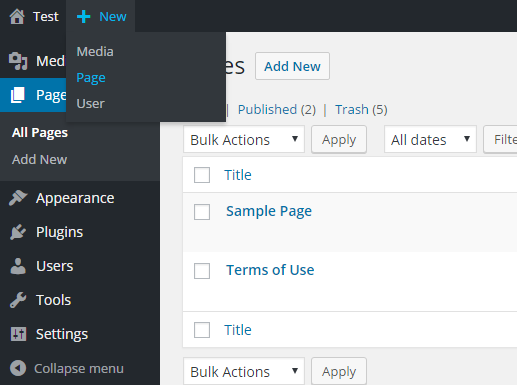Select Media in the New dropdown menu

95,52
